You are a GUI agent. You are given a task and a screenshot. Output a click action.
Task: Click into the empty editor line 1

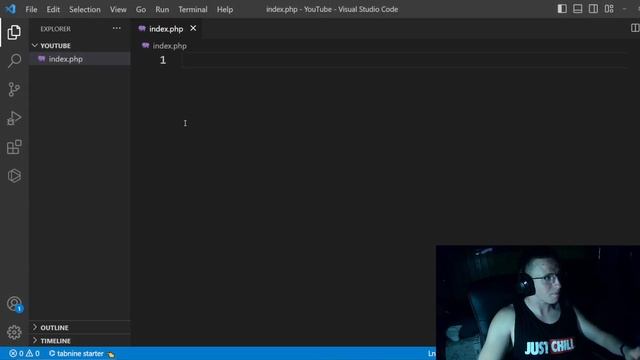pos(404,60)
